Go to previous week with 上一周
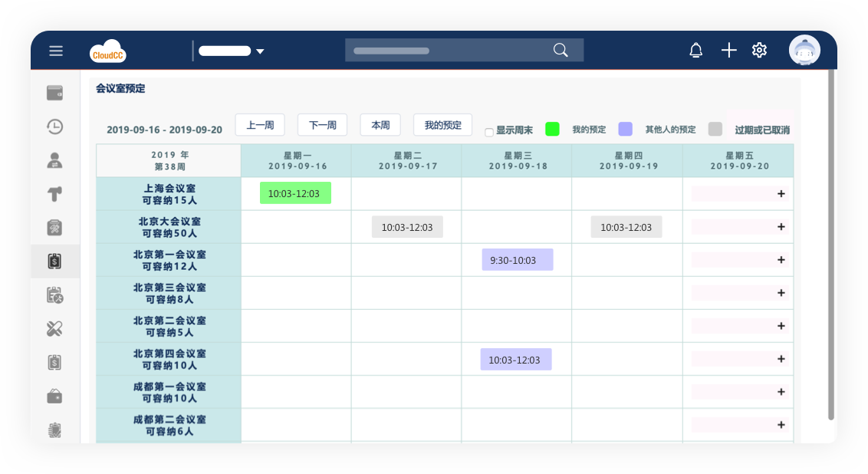Image resolution: width=868 pixels, height=474 pixels. click(x=260, y=125)
